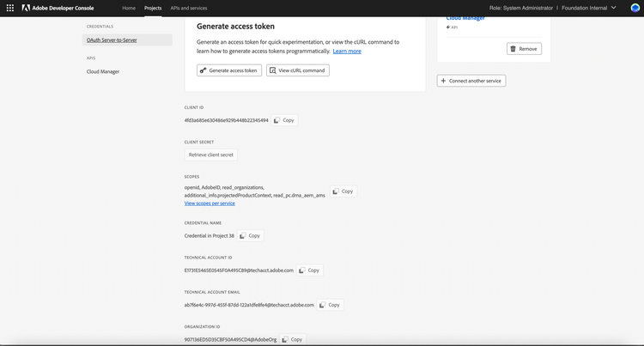Click Generate access token button
Screen dimensions: 644x346
click(x=229, y=70)
